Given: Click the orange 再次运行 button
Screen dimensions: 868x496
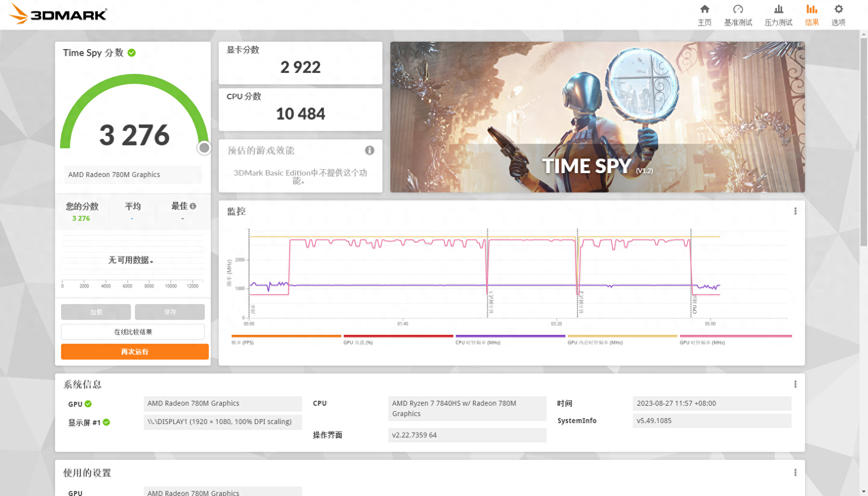Looking at the screenshot, I should [135, 352].
